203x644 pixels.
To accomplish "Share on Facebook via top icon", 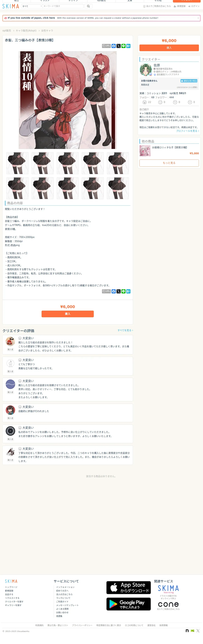I will point(114,46).
